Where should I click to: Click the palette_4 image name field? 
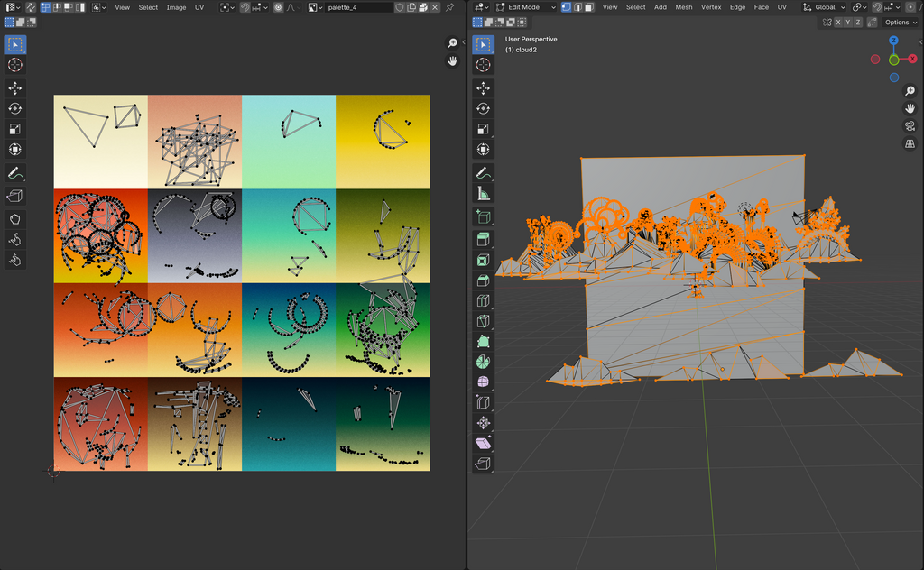358,7
